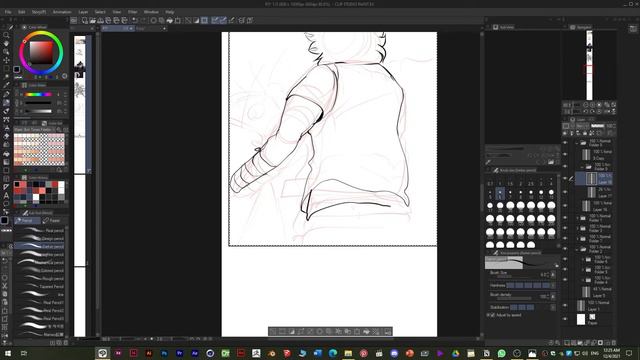Screen dimensions: 640x360
Task: Select the Fill bucket tool
Action: click(6, 153)
